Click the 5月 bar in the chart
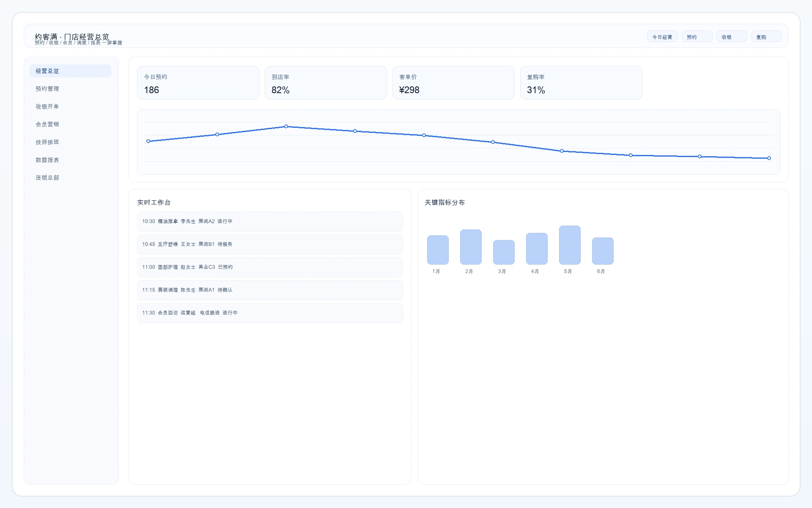This screenshot has width=812, height=508. (x=569, y=245)
